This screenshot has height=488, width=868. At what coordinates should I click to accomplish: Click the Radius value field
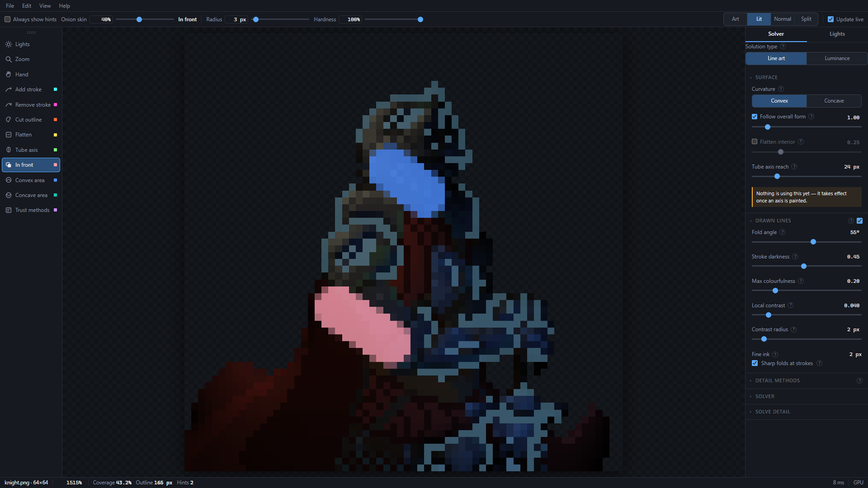[236, 19]
